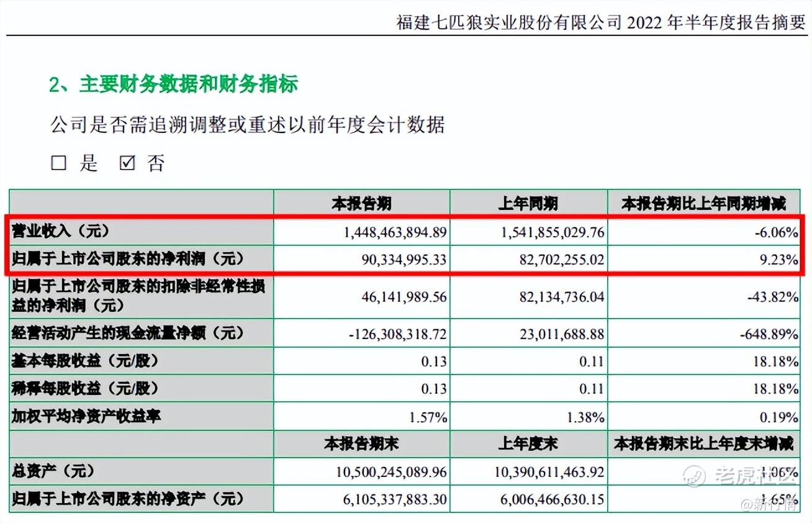Select the revenue value 1,448,463,894.89
812x523 pixels.
(x=395, y=232)
